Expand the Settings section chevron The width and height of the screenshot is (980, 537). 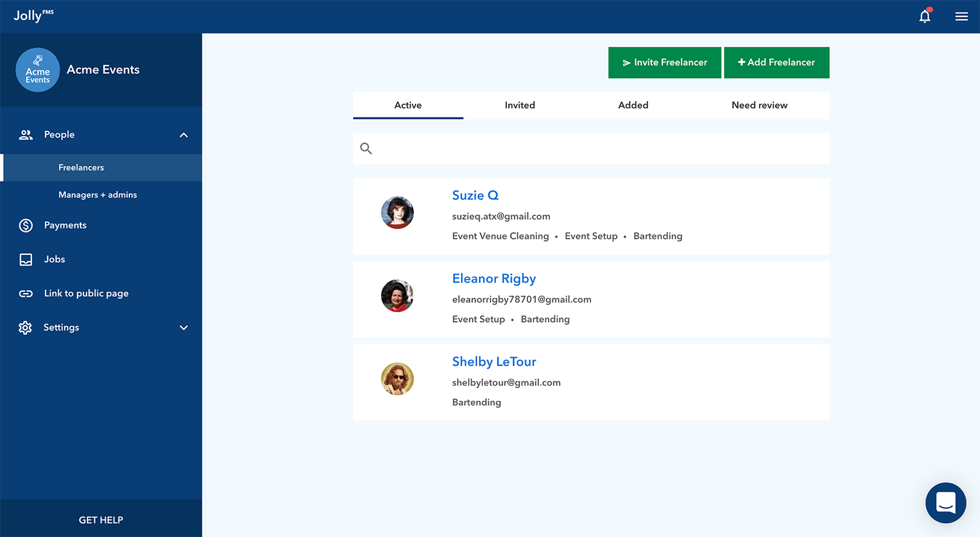tap(184, 328)
